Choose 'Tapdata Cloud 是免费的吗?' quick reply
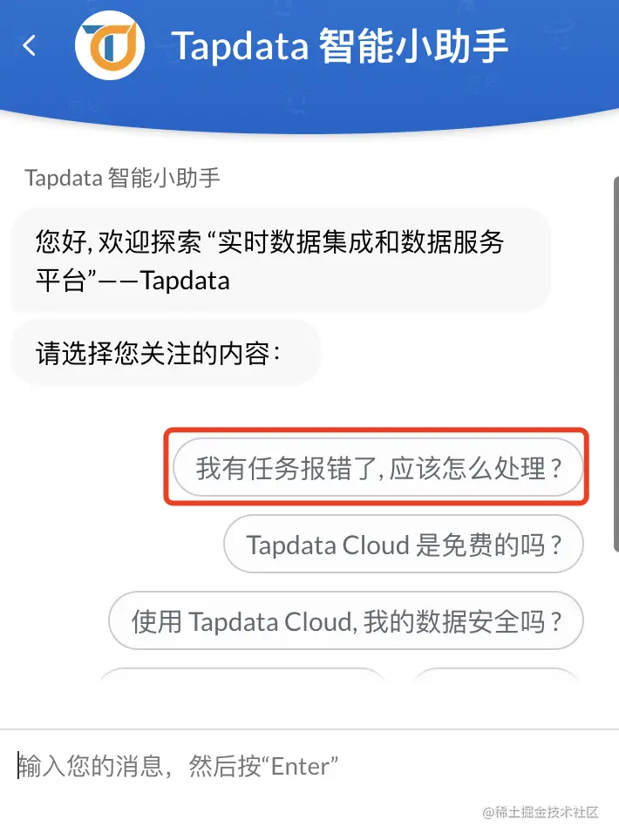619x840 pixels. tap(403, 545)
